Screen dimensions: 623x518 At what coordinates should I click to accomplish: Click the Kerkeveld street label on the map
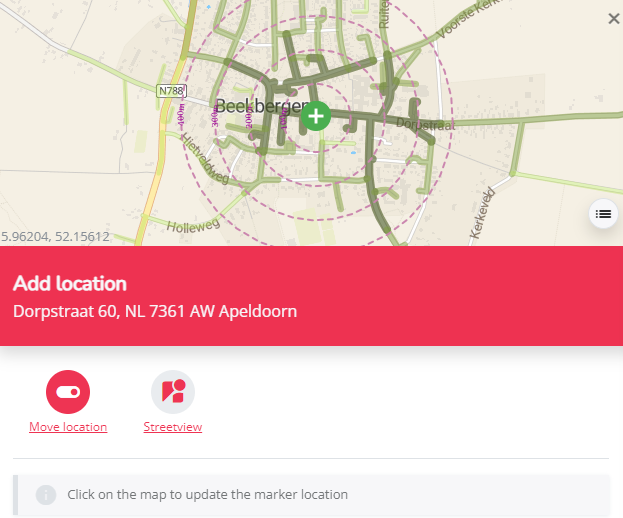click(x=482, y=214)
